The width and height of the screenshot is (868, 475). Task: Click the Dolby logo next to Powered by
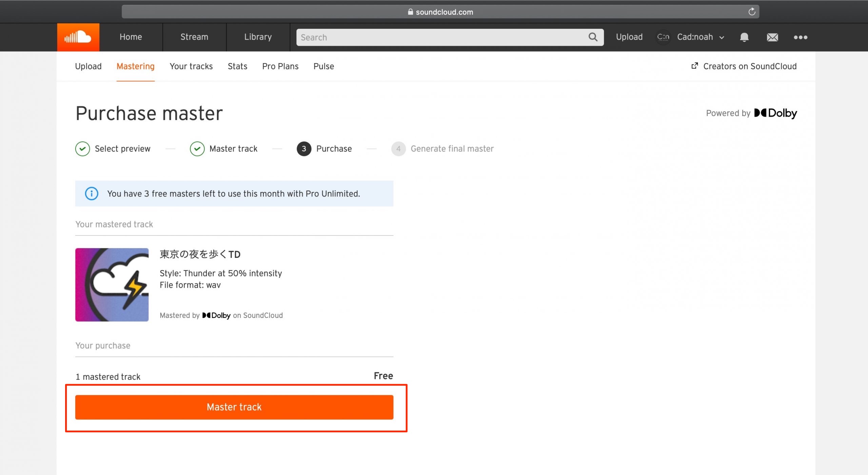[x=775, y=113]
